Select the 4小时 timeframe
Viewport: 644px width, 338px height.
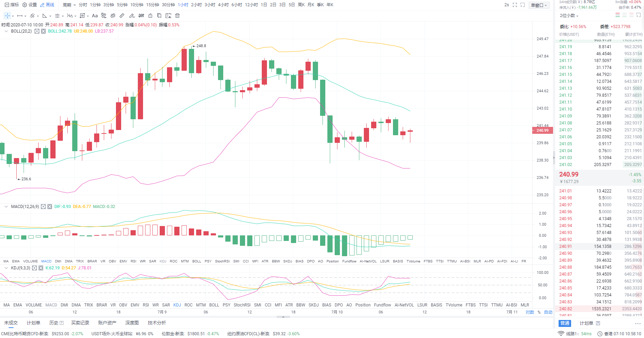[223, 5]
